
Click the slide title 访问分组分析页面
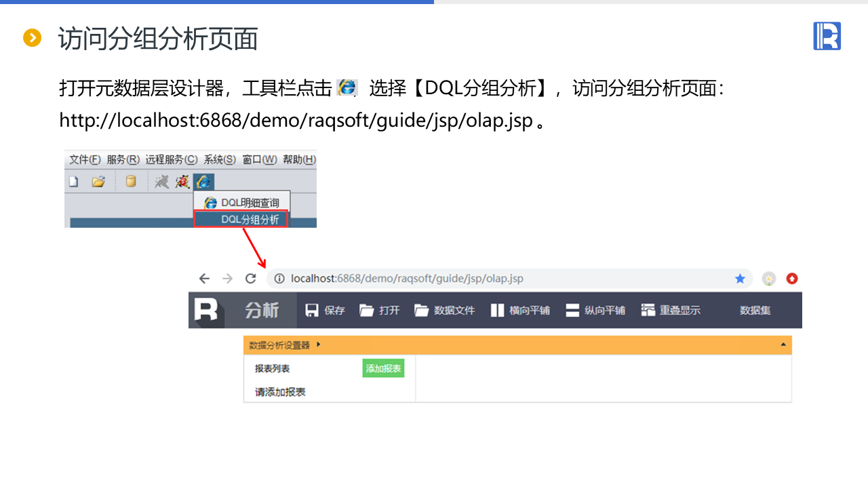(x=158, y=39)
